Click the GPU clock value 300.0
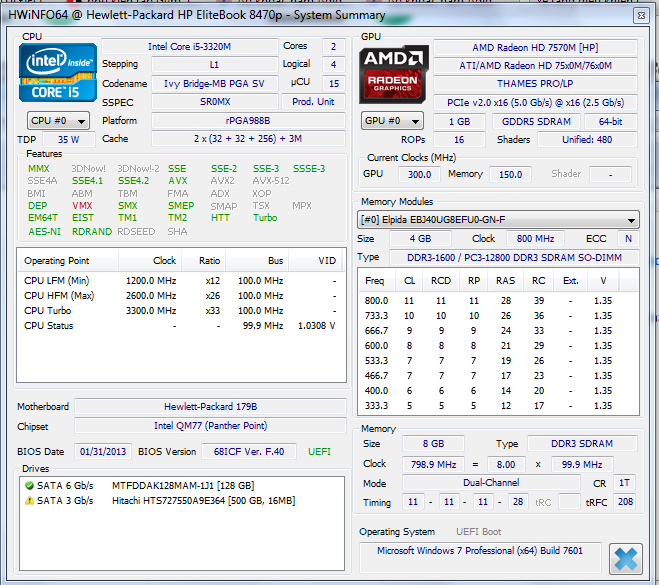The image size is (659, 585). point(419,174)
